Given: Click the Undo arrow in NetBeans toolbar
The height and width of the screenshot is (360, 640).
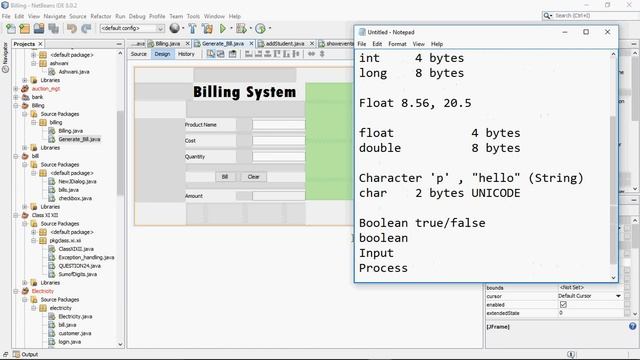Looking at the screenshot, I should 72,28.
